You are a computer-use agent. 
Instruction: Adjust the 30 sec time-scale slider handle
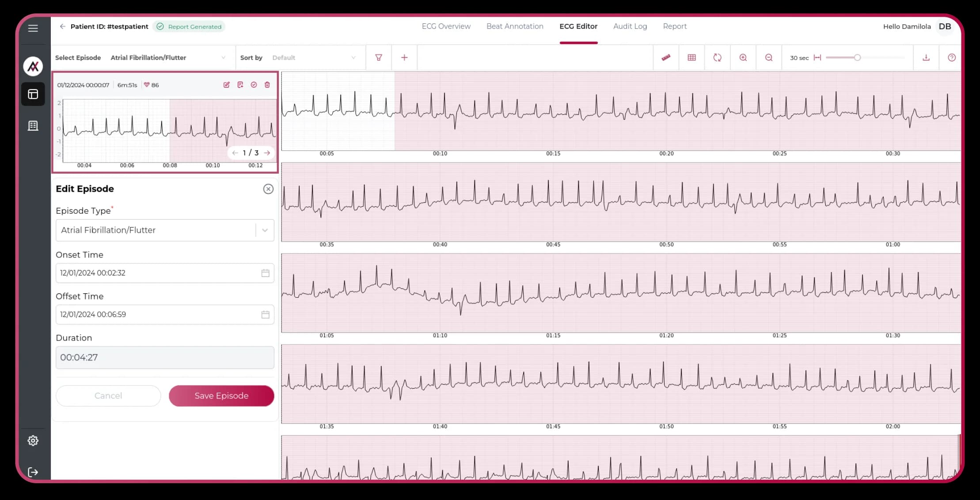coord(857,57)
